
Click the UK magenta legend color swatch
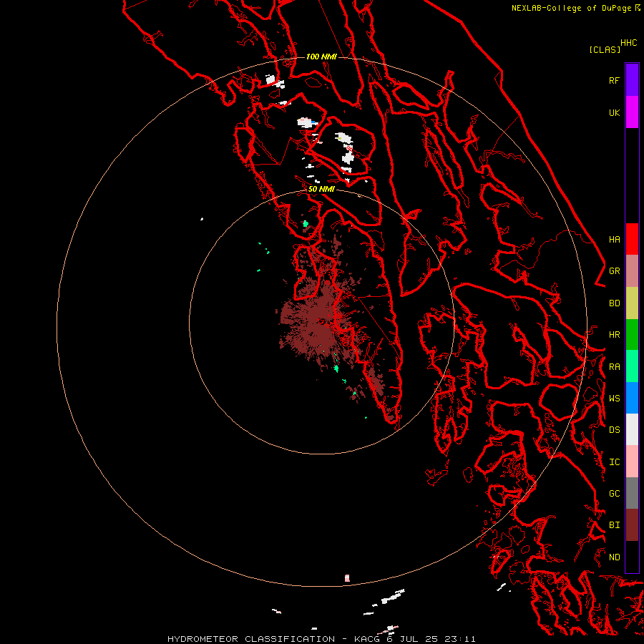632,112
